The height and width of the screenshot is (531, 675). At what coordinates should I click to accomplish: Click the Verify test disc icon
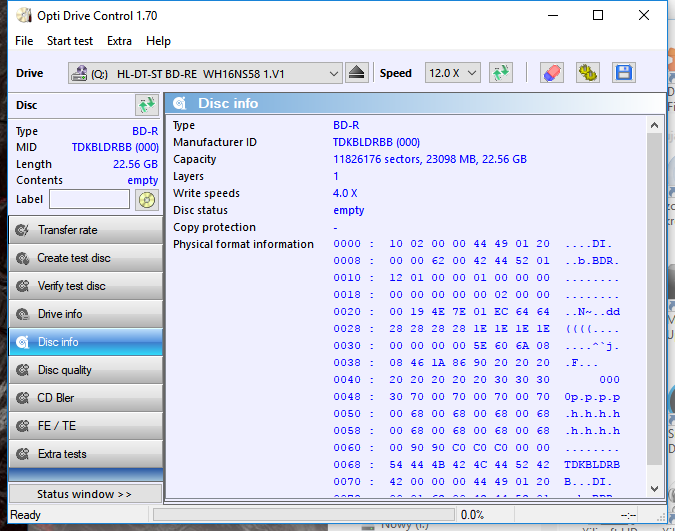tap(22, 286)
